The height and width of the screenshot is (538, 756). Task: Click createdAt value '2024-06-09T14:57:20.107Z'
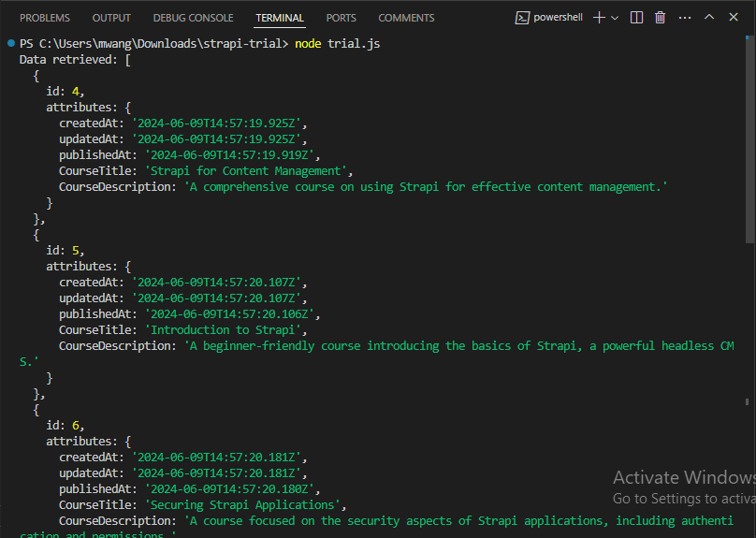[216, 283]
